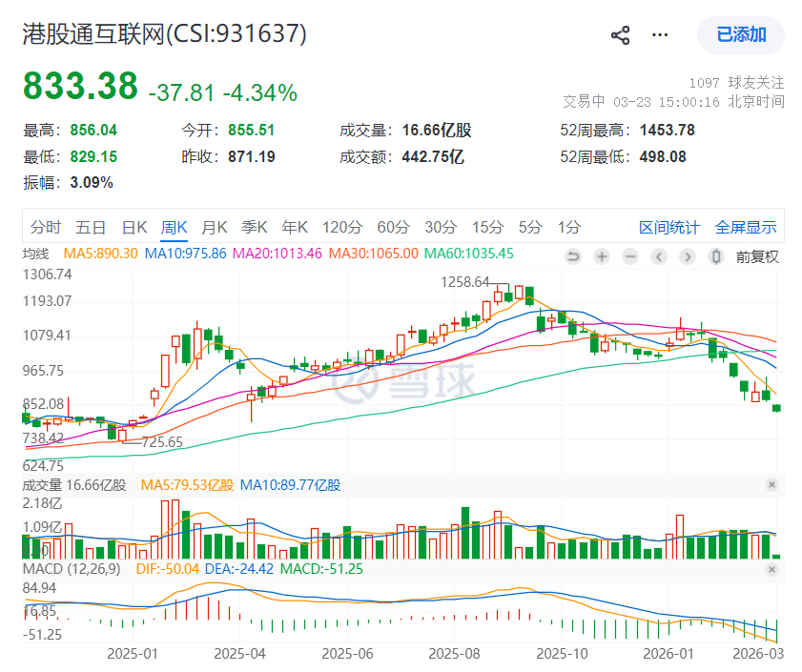Click the candlestick style icon

[716, 256]
